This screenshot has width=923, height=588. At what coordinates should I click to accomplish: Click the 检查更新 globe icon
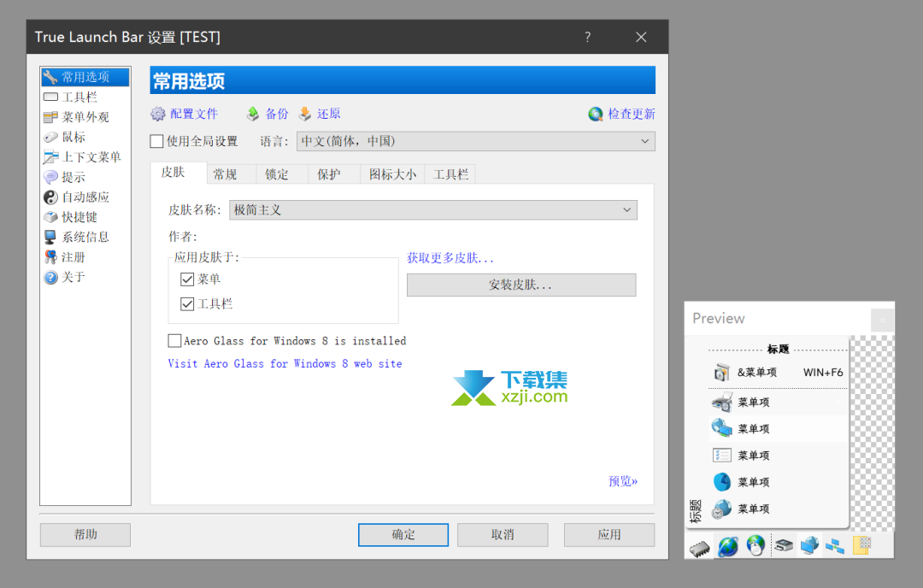(x=596, y=114)
